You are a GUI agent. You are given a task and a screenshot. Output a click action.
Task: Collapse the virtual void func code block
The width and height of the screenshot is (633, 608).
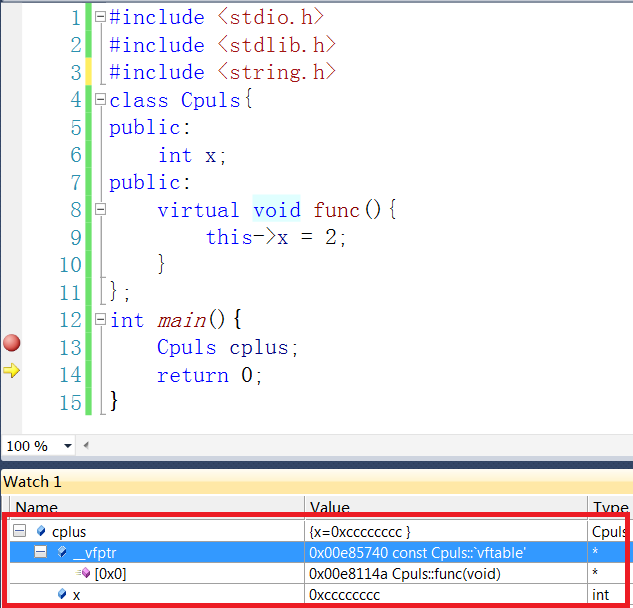(99, 210)
